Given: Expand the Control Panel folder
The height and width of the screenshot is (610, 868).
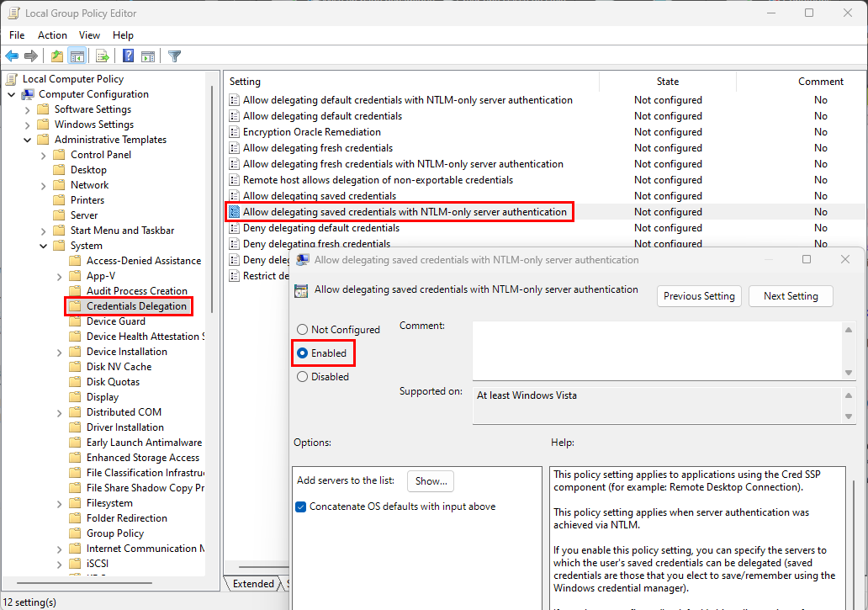Looking at the screenshot, I should coord(43,156).
